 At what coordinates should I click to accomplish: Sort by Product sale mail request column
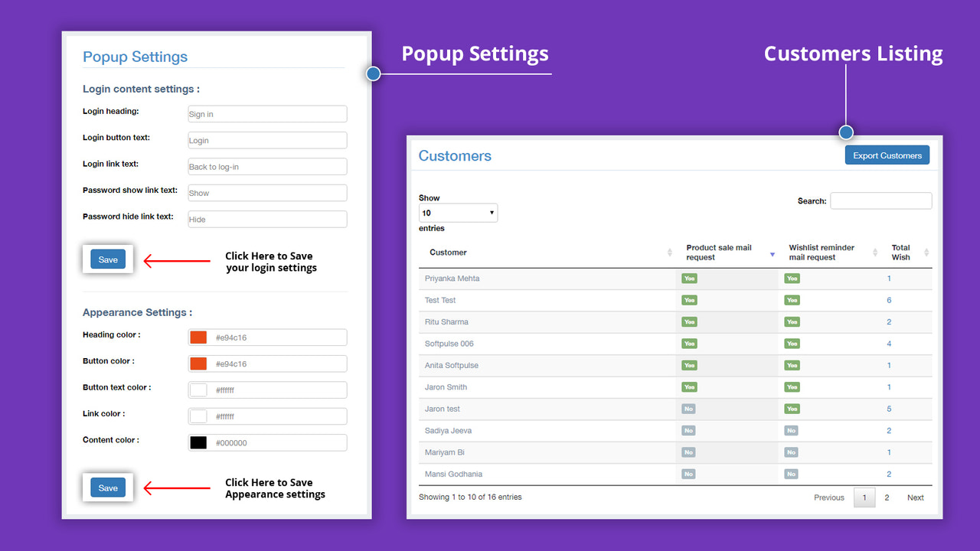tap(718, 252)
